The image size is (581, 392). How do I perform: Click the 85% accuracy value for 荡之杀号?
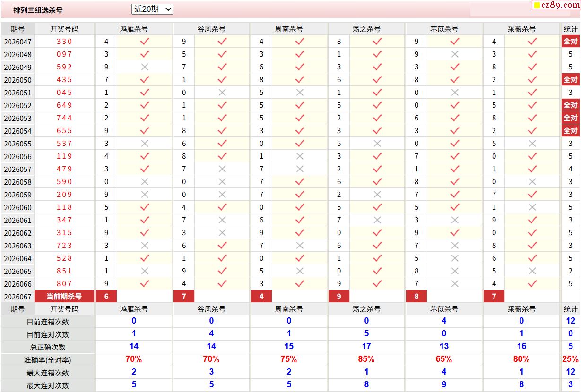[366, 359]
